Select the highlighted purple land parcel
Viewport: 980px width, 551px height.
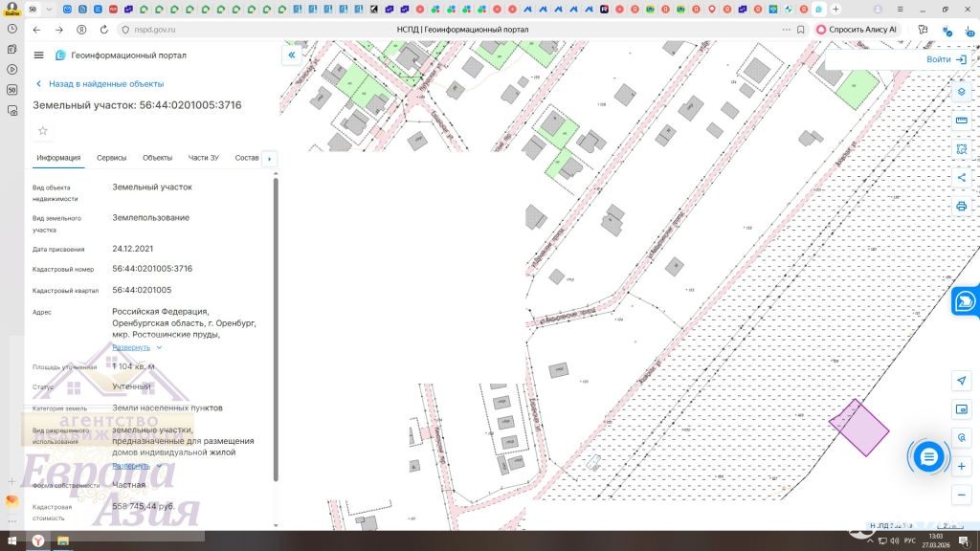click(x=858, y=429)
